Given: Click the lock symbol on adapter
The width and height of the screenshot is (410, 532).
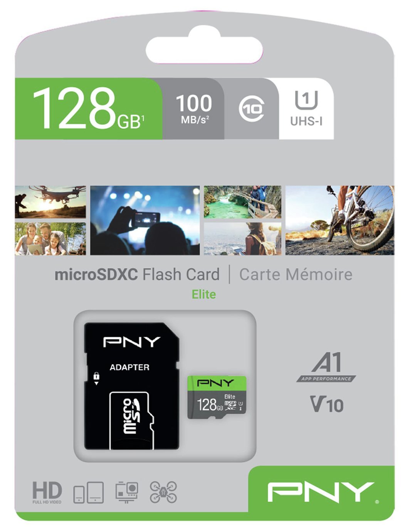Looking at the screenshot, I should (96, 378).
